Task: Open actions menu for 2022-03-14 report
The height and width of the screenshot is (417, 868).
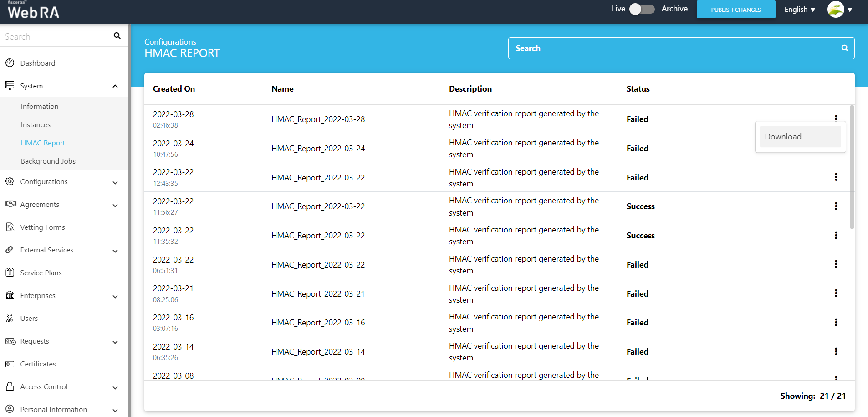Action: [836, 352]
